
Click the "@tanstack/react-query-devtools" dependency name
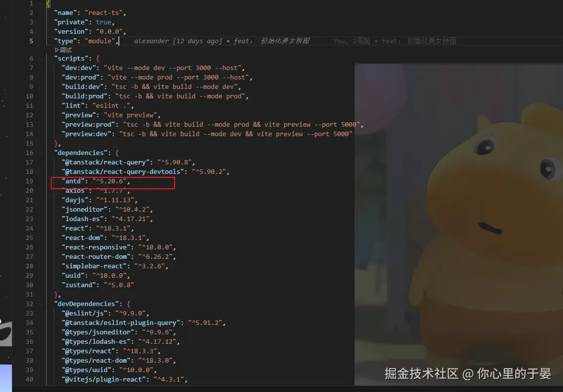click(123, 171)
